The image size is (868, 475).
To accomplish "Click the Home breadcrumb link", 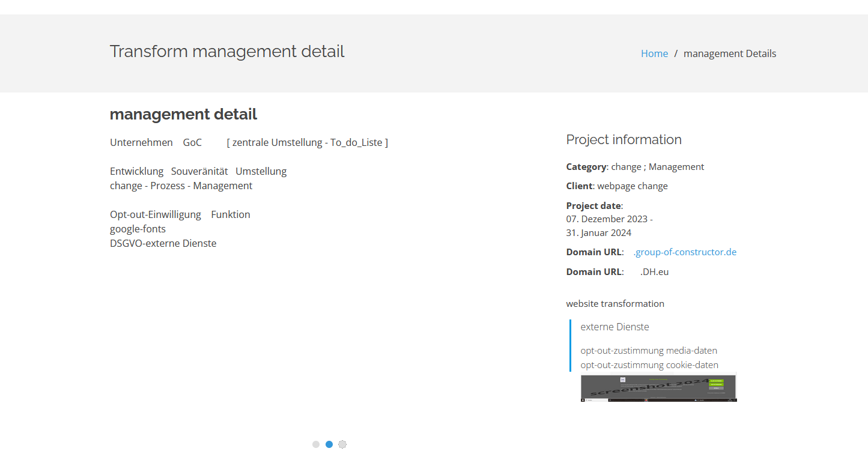I will pos(654,53).
